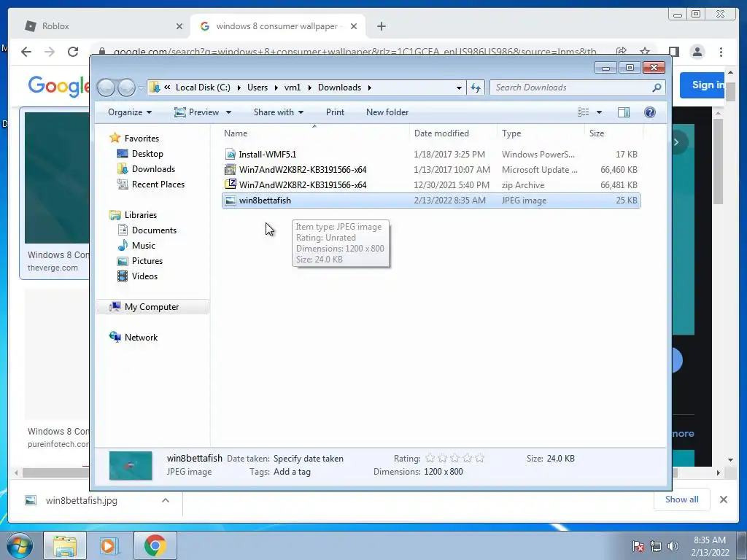747x560 pixels.
Task: Select the Microsoft Update file icon
Action: pyautogui.click(x=230, y=169)
